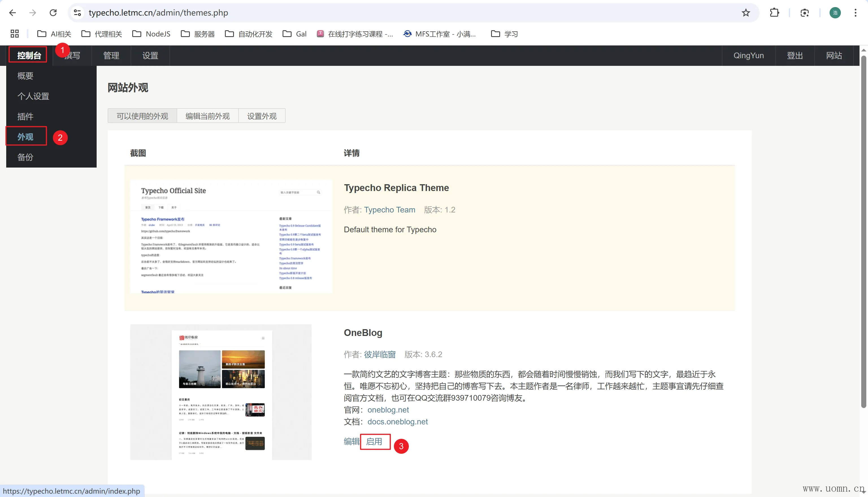
Task: Click the site information icon in the address bar
Action: point(77,13)
